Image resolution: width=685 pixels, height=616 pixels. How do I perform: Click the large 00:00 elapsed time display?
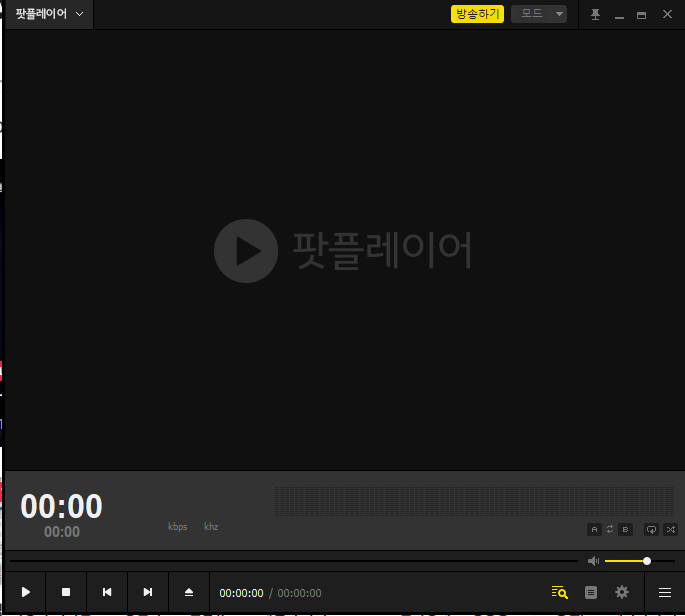pyautogui.click(x=61, y=506)
